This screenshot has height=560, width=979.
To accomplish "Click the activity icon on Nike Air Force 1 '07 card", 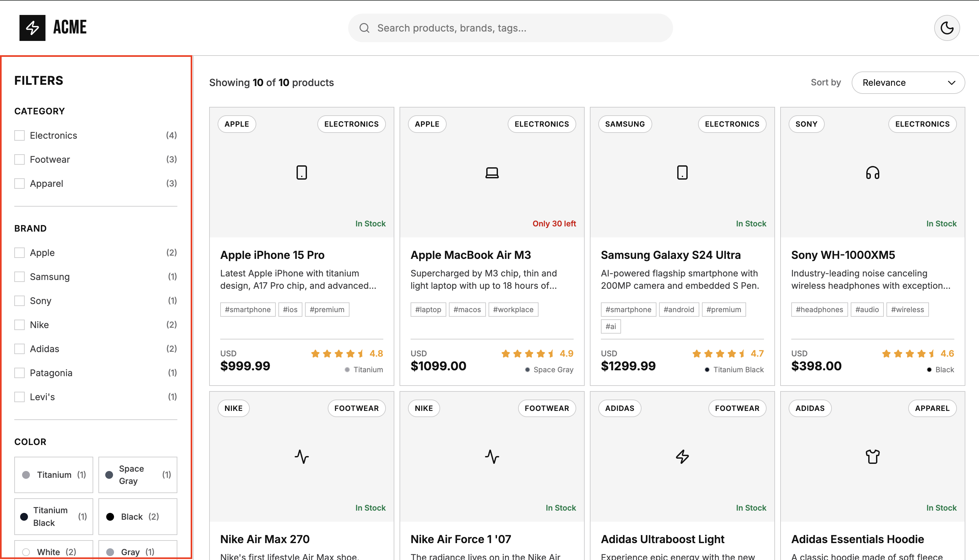I will pyautogui.click(x=492, y=456).
